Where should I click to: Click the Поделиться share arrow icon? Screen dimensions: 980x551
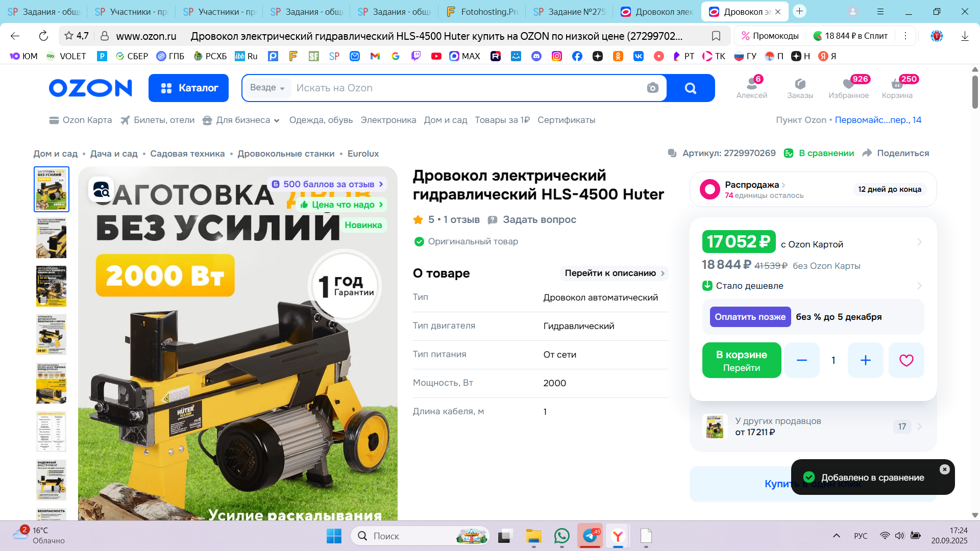867,153
